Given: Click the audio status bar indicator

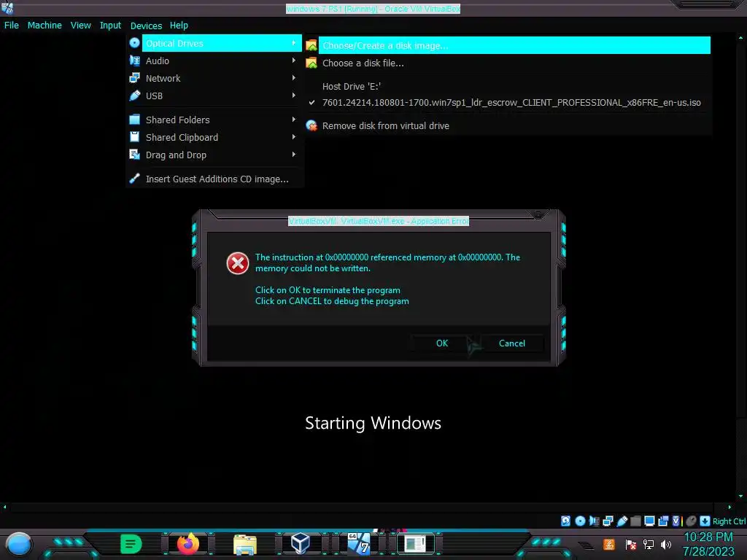Looking at the screenshot, I should click(594, 521).
